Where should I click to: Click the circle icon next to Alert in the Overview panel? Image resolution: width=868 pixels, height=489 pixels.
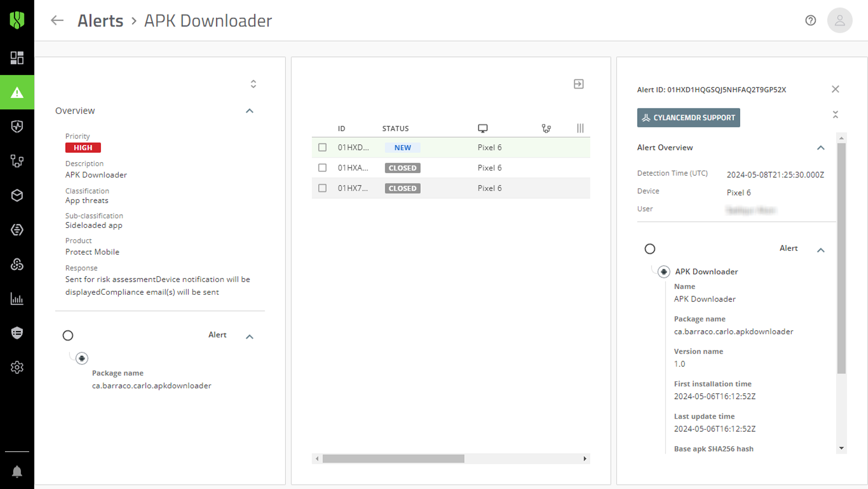(x=68, y=335)
